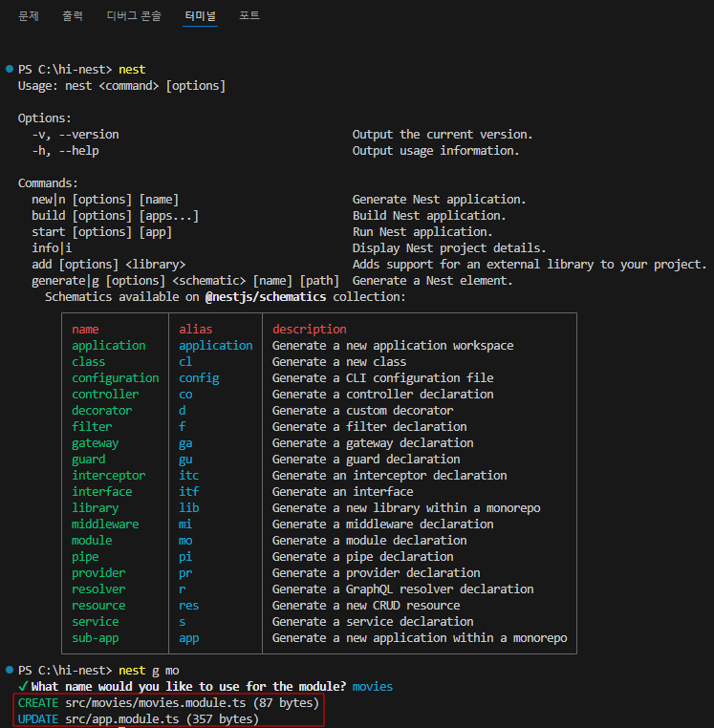714x728 pixels.
Task: Click 'build [options] [apps...]' command
Action: (x=116, y=216)
